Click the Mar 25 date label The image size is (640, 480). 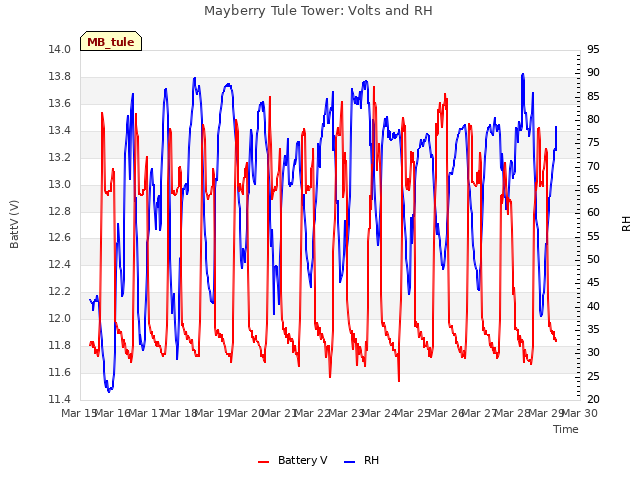(413, 413)
